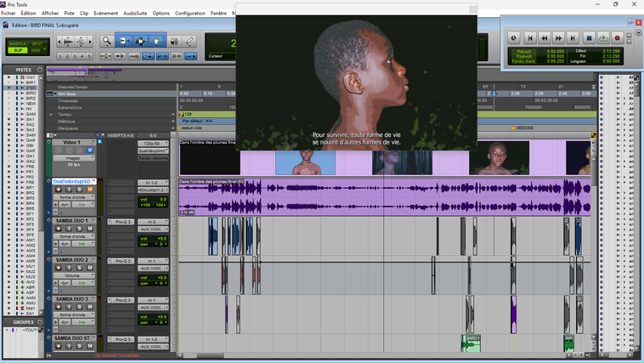Open transport window options dropdown arrow
644x363 pixels.
638,32
